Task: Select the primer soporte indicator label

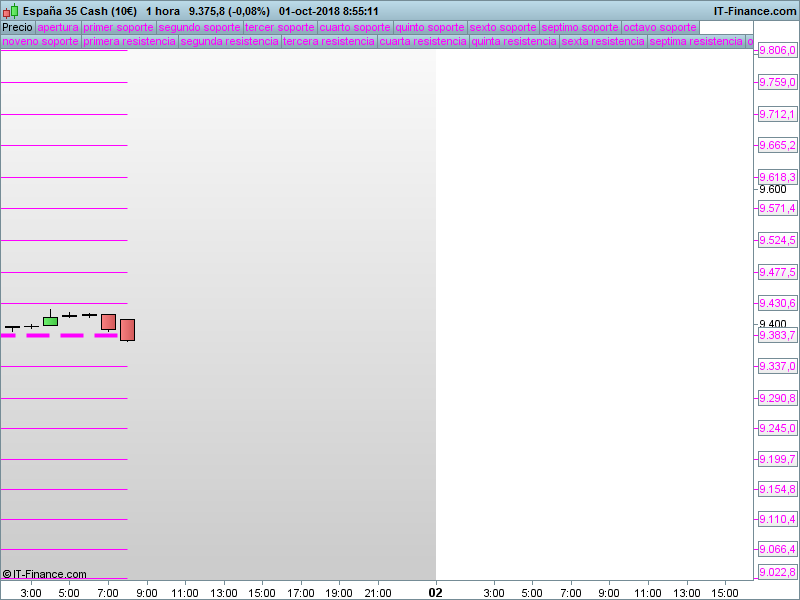Action: 118,27
